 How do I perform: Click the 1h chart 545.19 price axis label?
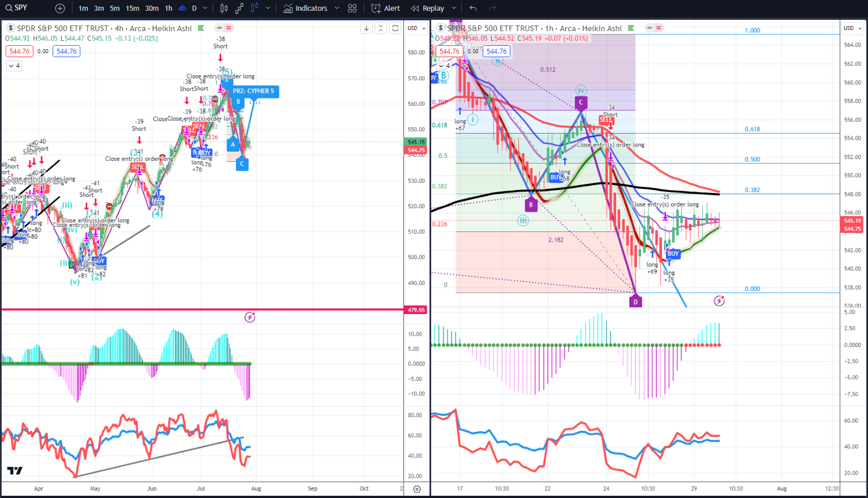click(x=852, y=221)
